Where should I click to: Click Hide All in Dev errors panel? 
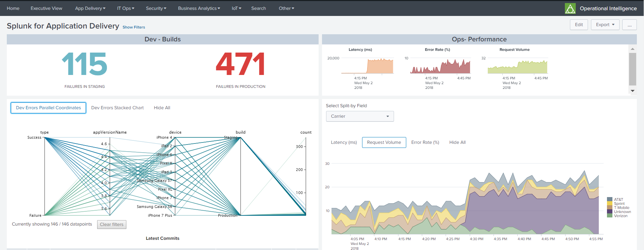[162, 108]
